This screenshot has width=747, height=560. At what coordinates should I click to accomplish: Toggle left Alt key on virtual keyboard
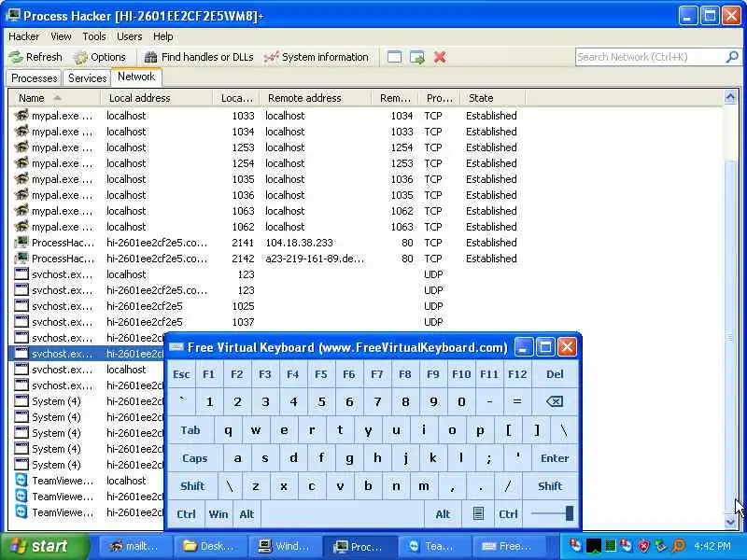coord(247,514)
